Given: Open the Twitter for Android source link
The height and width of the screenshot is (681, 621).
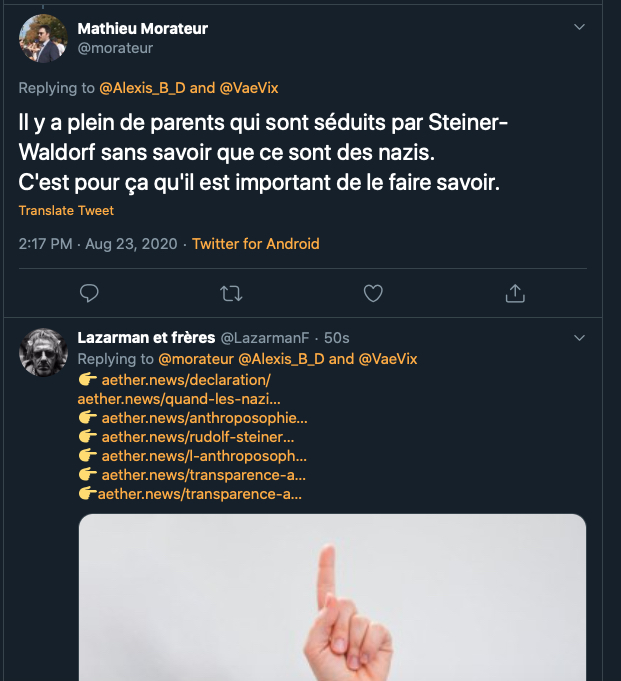Looking at the screenshot, I should [256, 244].
